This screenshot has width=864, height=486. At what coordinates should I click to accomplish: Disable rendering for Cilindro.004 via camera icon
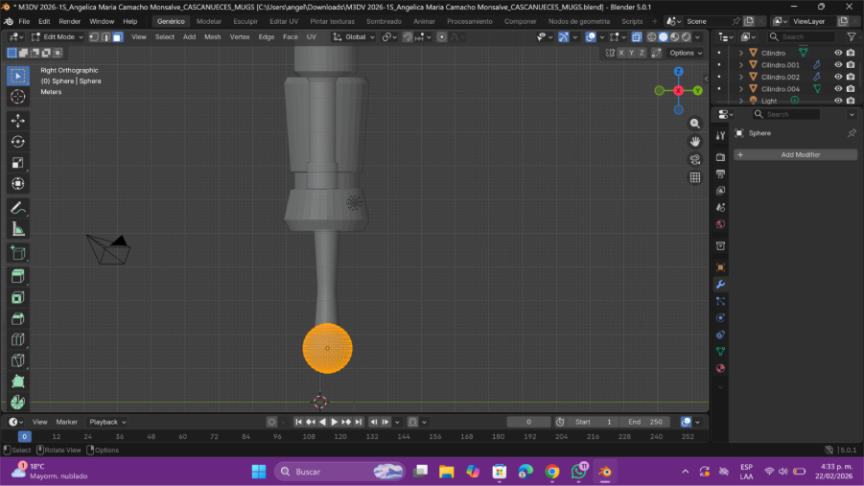coord(850,89)
